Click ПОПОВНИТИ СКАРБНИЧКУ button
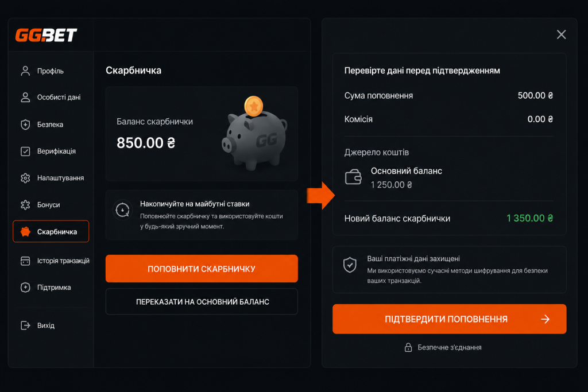Image resolution: width=588 pixels, height=392 pixels. 202,269
